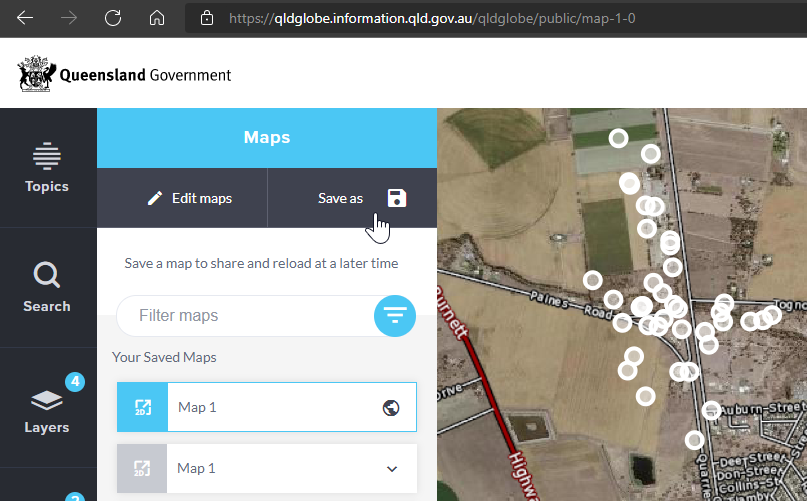Select the second Map 1 entry
The width and height of the screenshot is (807, 501).
[270, 468]
